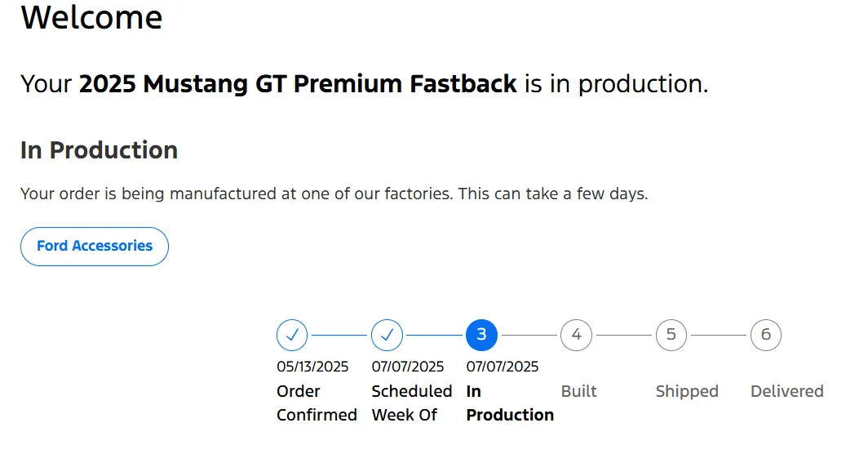
Task: Click the Welcome heading
Action: pyautogui.click(x=91, y=17)
